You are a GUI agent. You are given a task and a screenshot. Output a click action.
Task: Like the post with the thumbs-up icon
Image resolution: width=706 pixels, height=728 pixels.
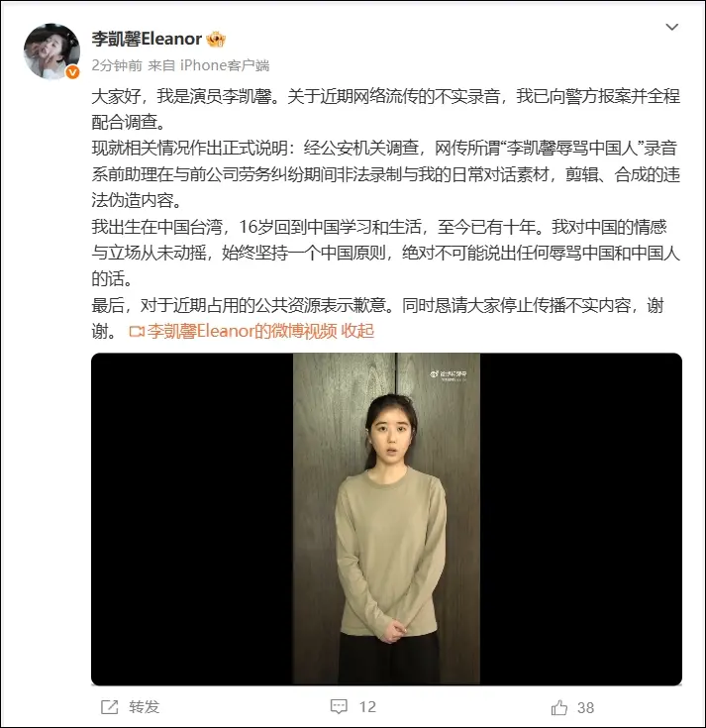(559, 707)
